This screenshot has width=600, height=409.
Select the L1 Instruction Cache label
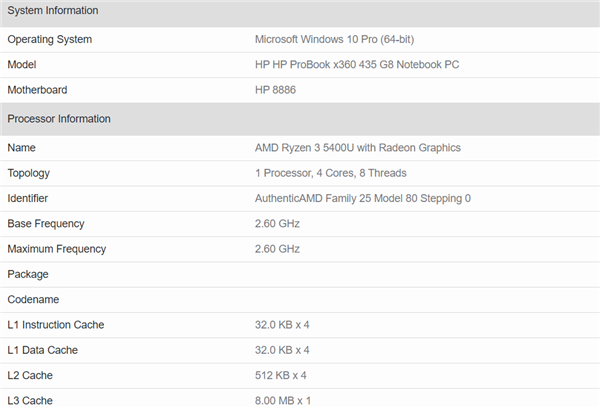(56, 325)
